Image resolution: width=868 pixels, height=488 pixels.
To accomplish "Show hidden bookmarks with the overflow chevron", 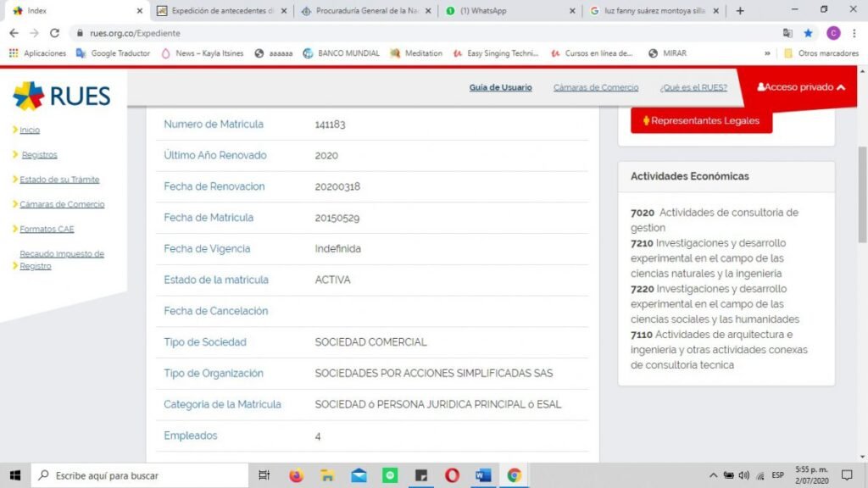I will [767, 53].
